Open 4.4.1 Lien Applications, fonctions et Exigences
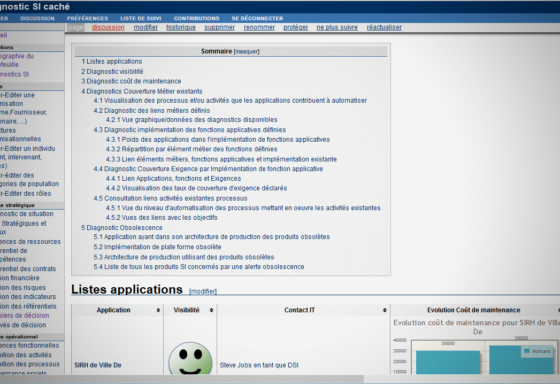The image size is (560, 384). [x=173, y=179]
